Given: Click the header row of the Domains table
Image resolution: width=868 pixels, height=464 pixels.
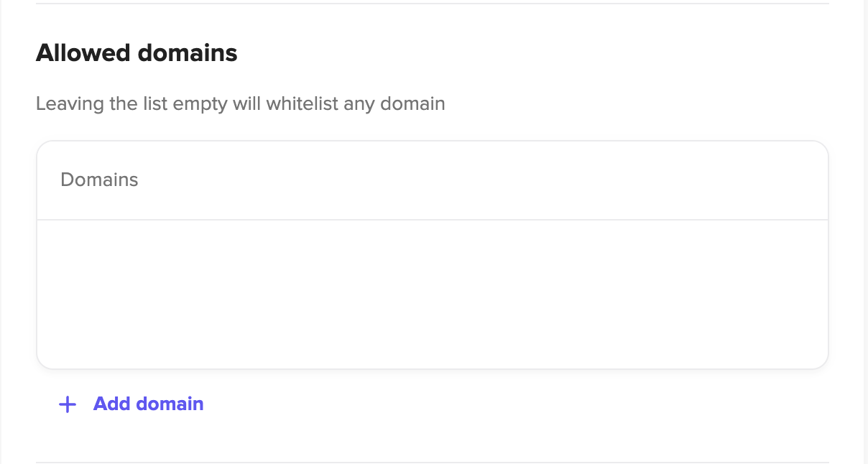Looking at the screenshot, I should pos(433,180).
